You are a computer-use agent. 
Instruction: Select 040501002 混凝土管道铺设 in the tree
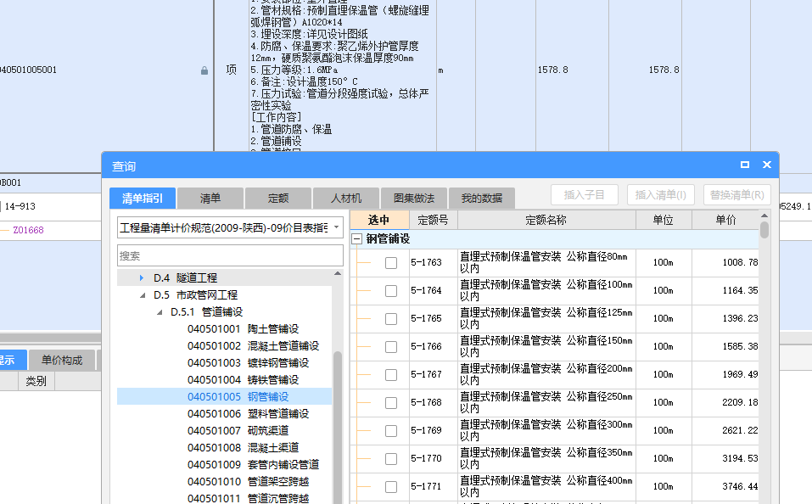[x=253, y=346]
